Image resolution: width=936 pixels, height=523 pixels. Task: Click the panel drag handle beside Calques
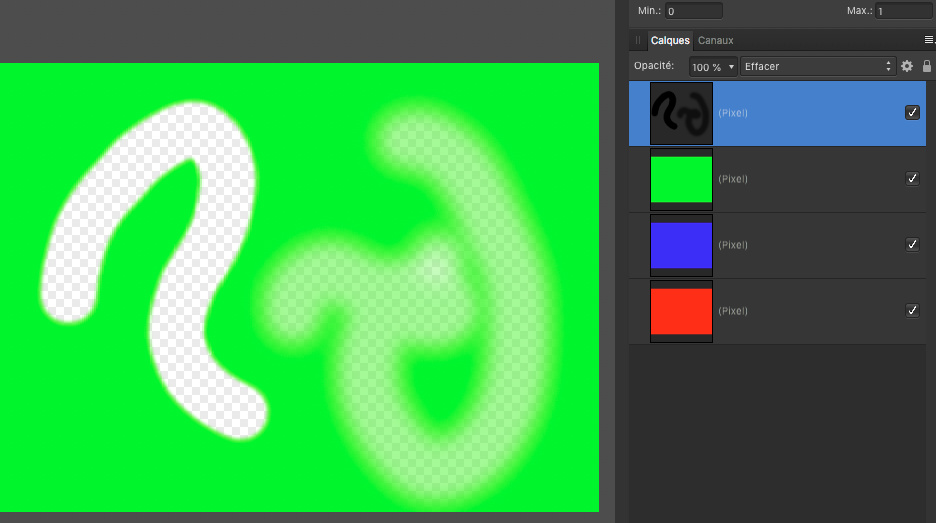coord(638,41)
